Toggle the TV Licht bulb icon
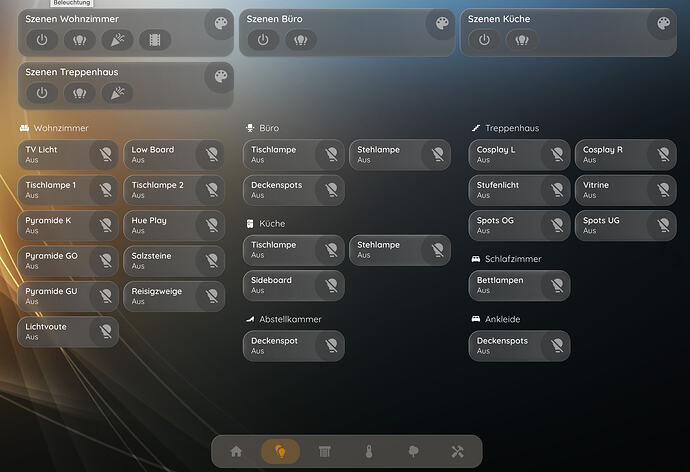This screenshot has width=690, height=472. [x=105, y=154]
